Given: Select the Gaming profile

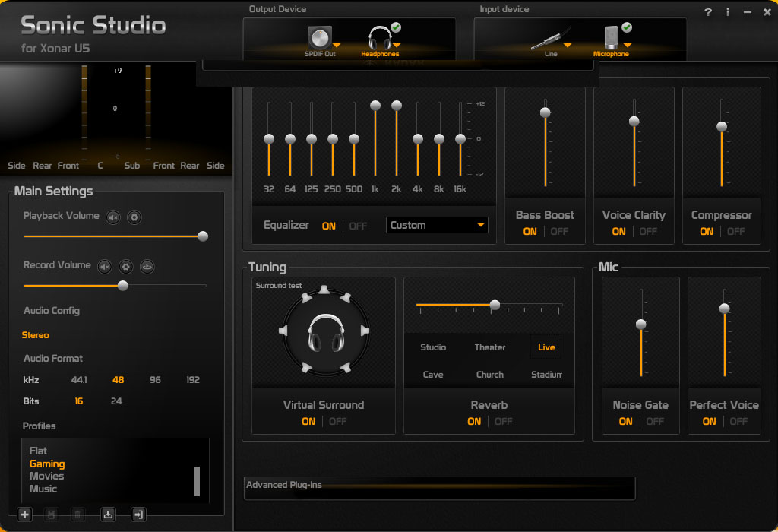Looking at the screenshot, I should click(x=47, y=464).
